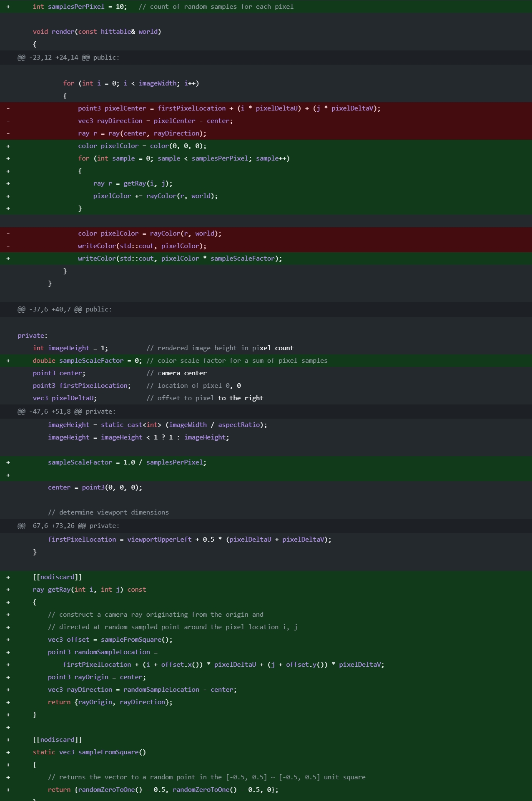This screenshot has width=532, height=801.
Task: Select the removed "ray r = ray(center, rayDirection);" line
Action: tap(266, 133)
